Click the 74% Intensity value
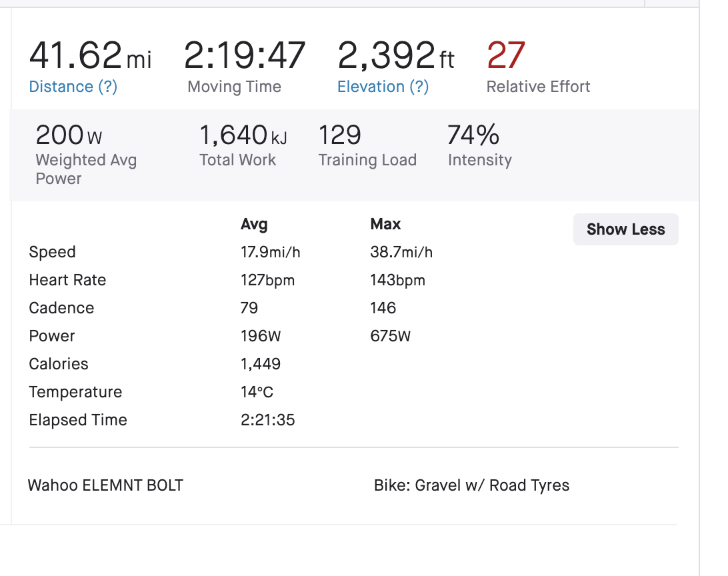This screenshot has width=728, height=576. pos(473,135)
